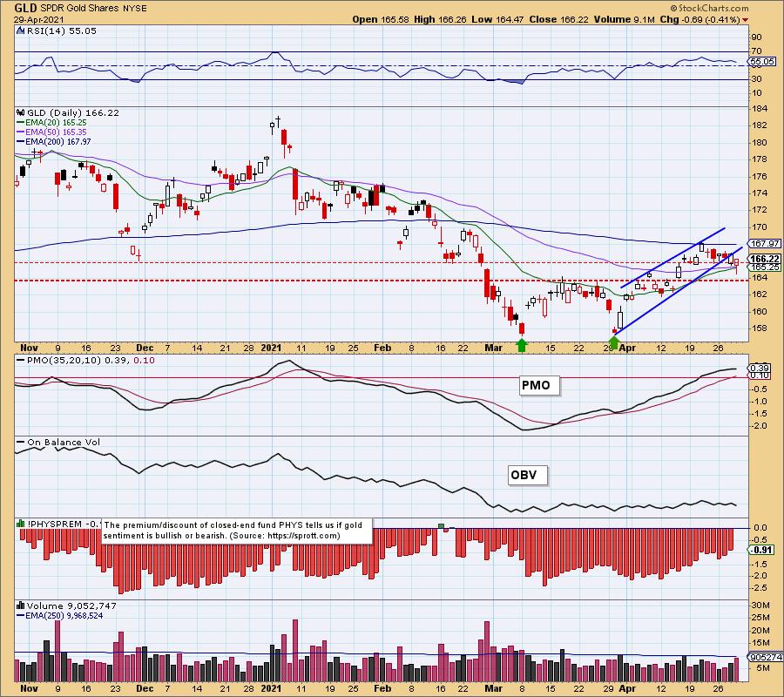
Task: Click the Open 165.58 value
Action: tap(381, 19)
